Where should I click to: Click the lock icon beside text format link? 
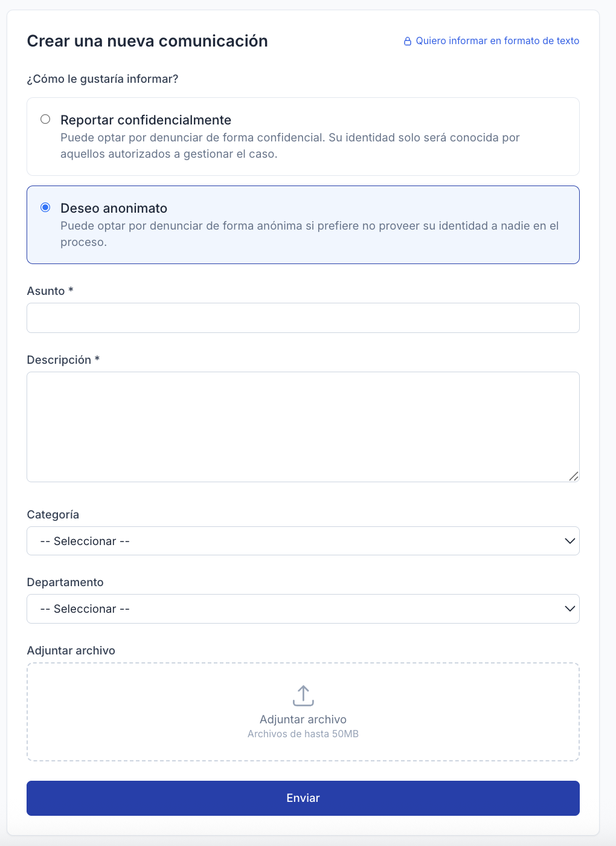[x=408, y=41]
